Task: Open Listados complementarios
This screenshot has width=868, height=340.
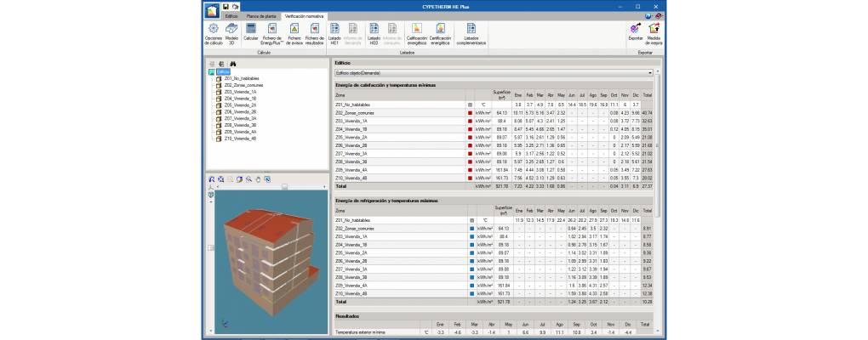Action: tap(471, 34)
